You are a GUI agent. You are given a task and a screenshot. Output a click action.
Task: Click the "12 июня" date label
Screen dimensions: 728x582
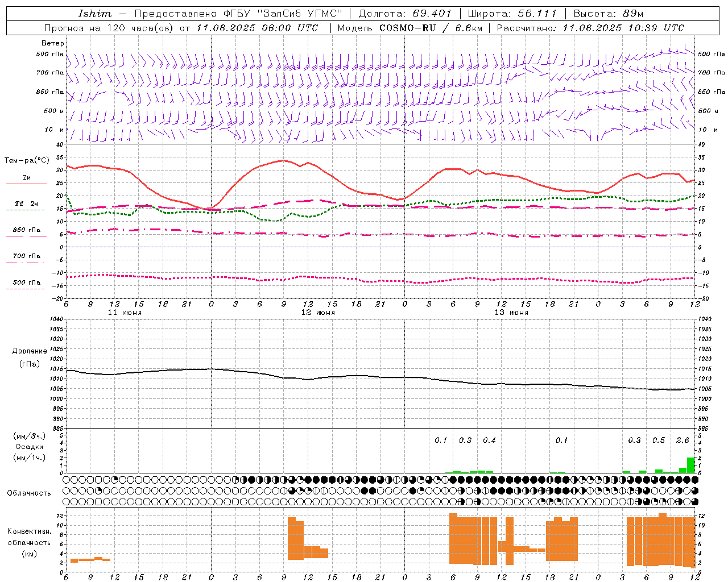click(318, 313)
